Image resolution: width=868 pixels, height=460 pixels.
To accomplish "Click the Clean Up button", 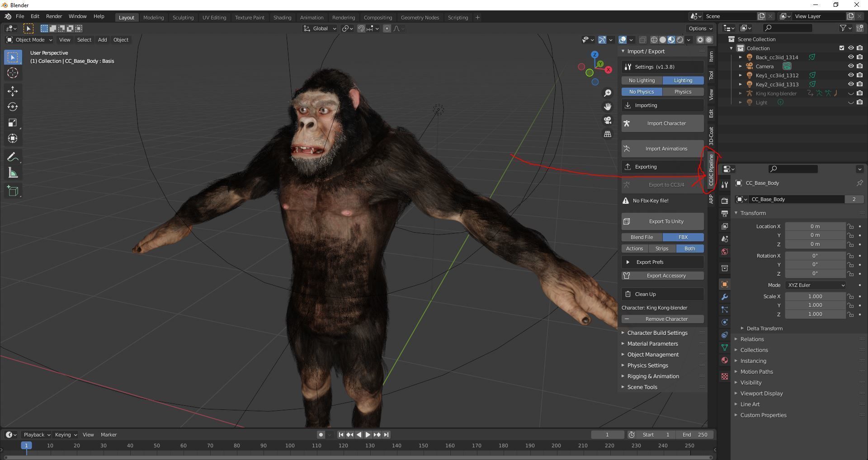I will click(x=662, y=294).
